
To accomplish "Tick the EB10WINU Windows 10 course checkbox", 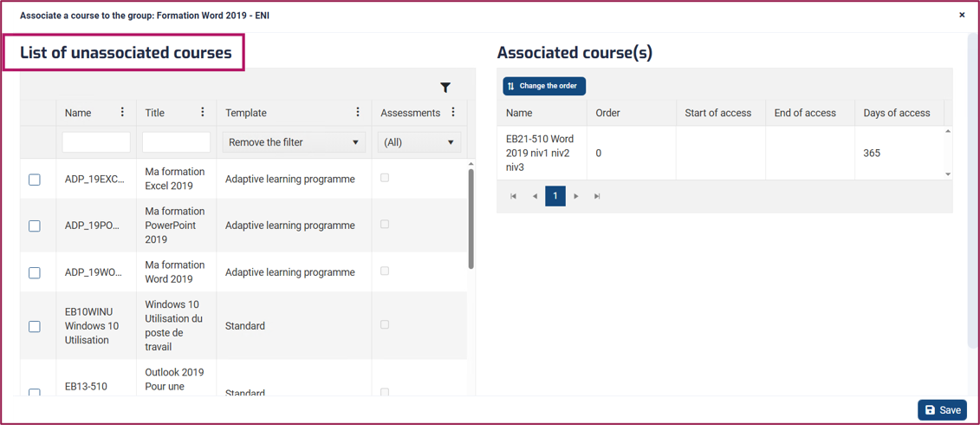I will pos(35,326).
